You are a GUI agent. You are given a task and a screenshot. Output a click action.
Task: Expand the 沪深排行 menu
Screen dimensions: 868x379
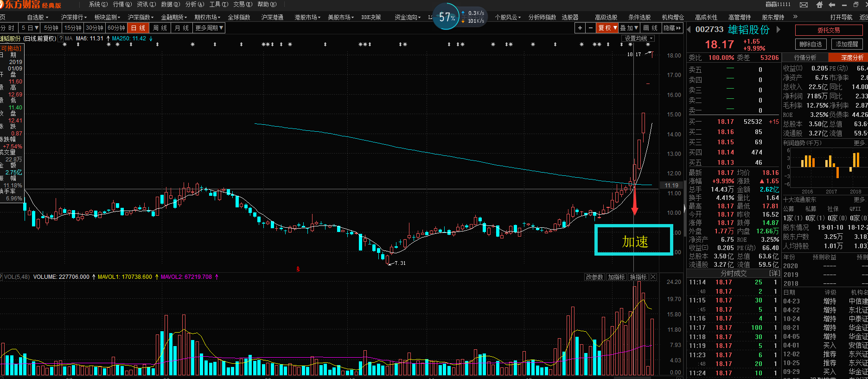click(x=74, y=17)
